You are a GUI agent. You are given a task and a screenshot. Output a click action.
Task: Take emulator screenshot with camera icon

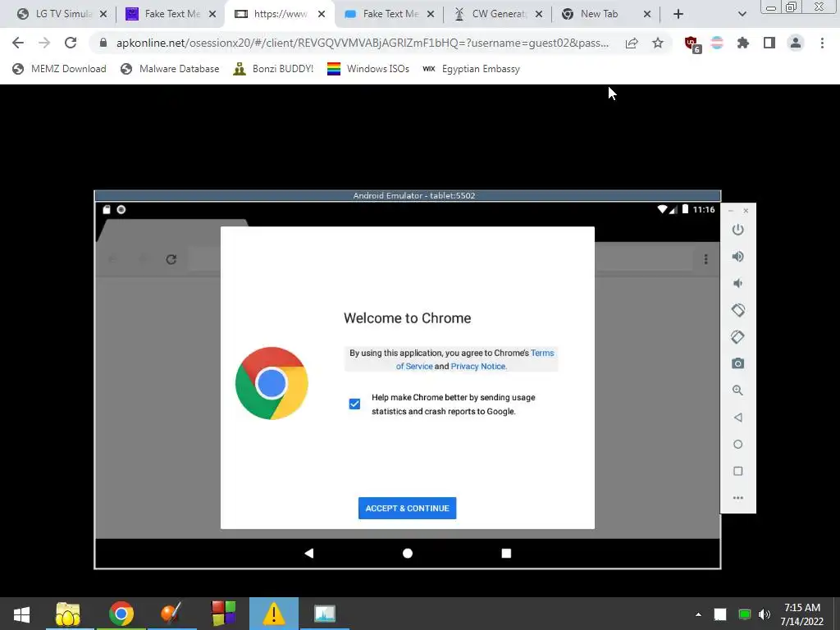(x=737, y=363)
